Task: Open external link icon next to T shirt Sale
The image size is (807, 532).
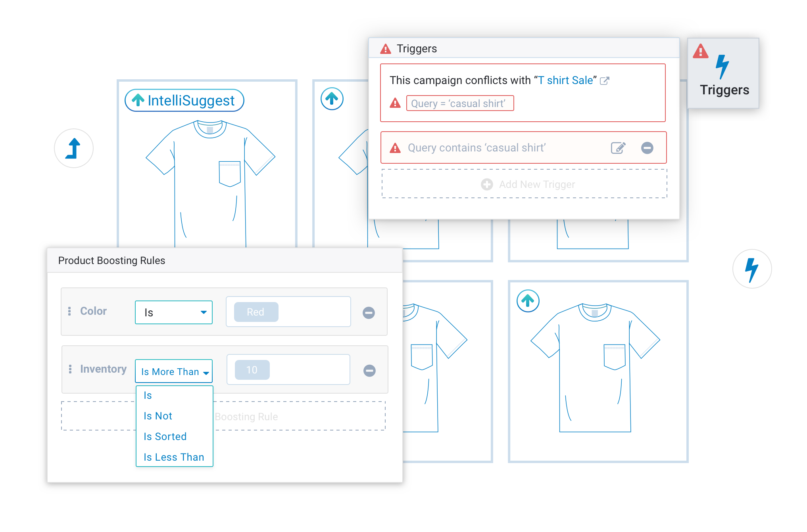Action: pos(605,80)
